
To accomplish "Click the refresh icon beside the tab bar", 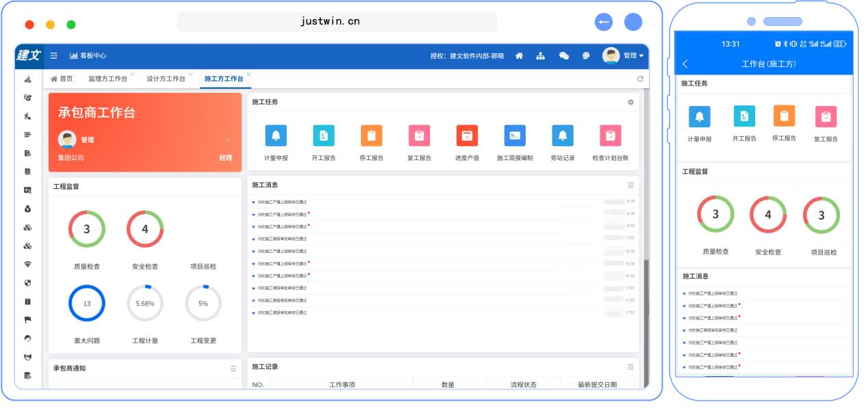I will pos(640,79).
